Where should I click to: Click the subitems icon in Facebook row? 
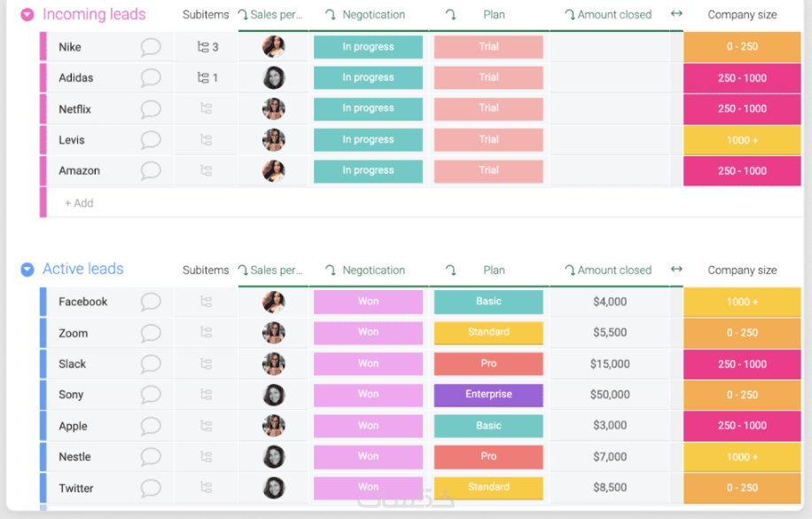(x=206, y=302)
